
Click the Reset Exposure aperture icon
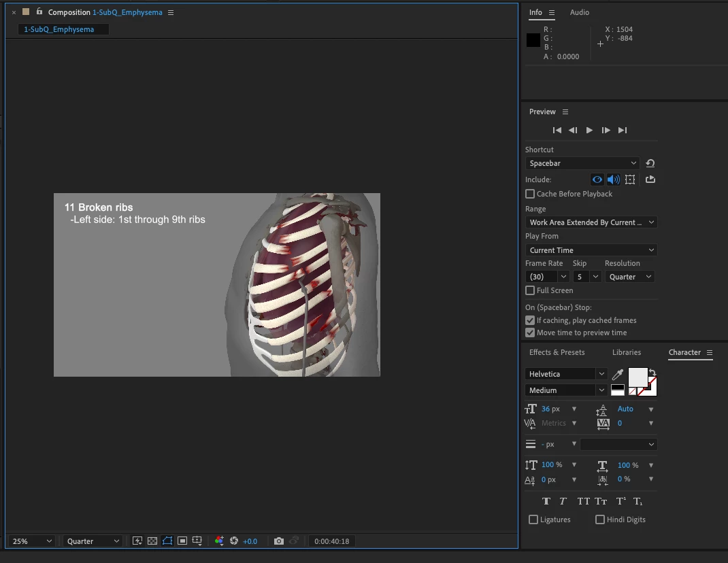[234, 541]
